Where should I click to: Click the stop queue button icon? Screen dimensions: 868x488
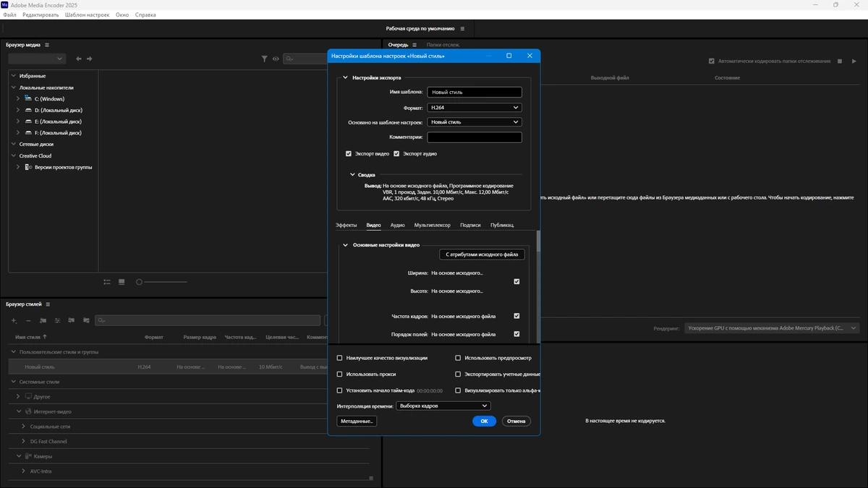(840, 61)
